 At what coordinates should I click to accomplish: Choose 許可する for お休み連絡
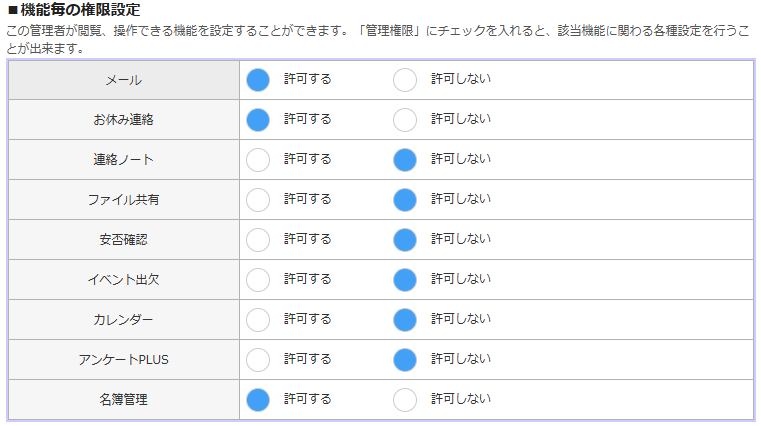tap(258, 120)
